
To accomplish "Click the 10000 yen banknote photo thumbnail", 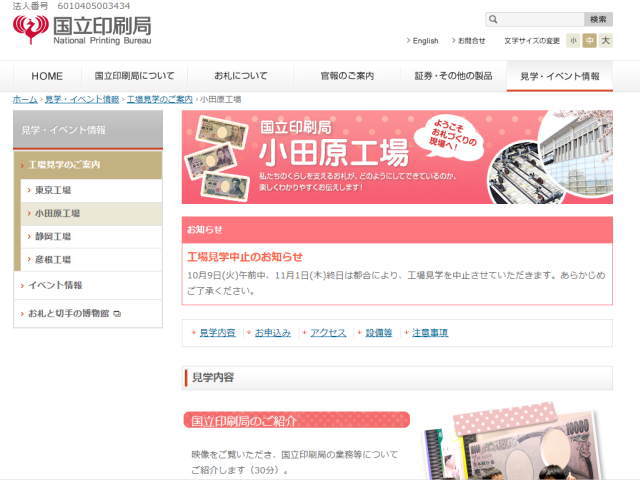I will tap(512, 441).
